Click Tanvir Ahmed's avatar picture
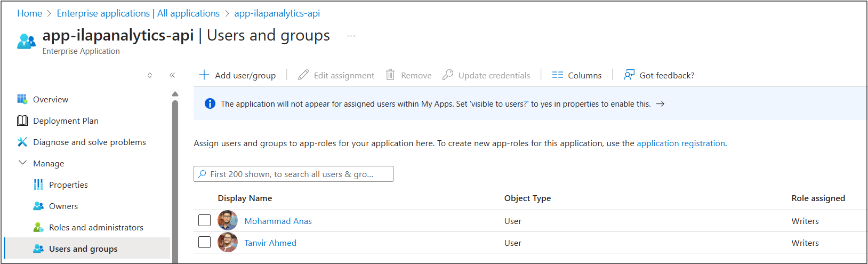The image size is (868, 264). pyautogui.click(x=228, y=242)
